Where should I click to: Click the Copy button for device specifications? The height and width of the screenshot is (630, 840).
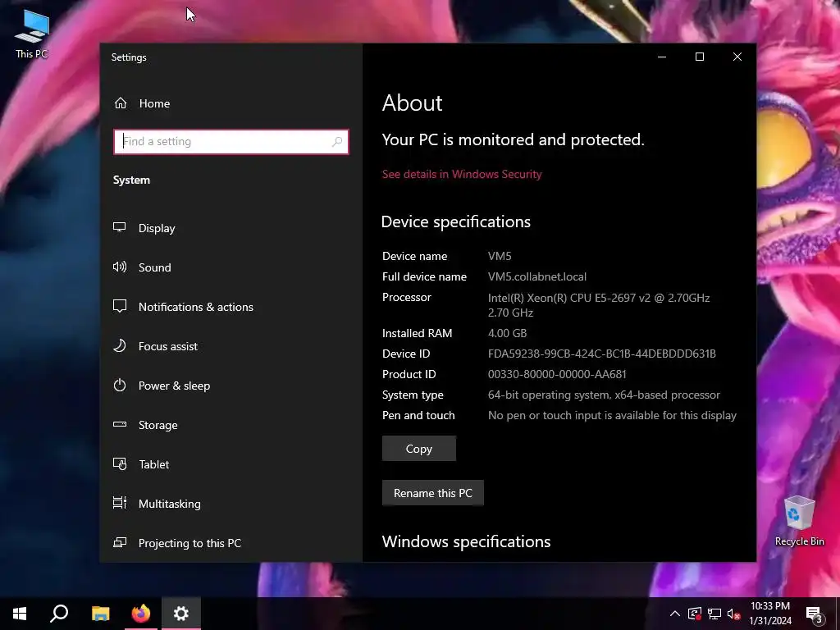(419, 449)
